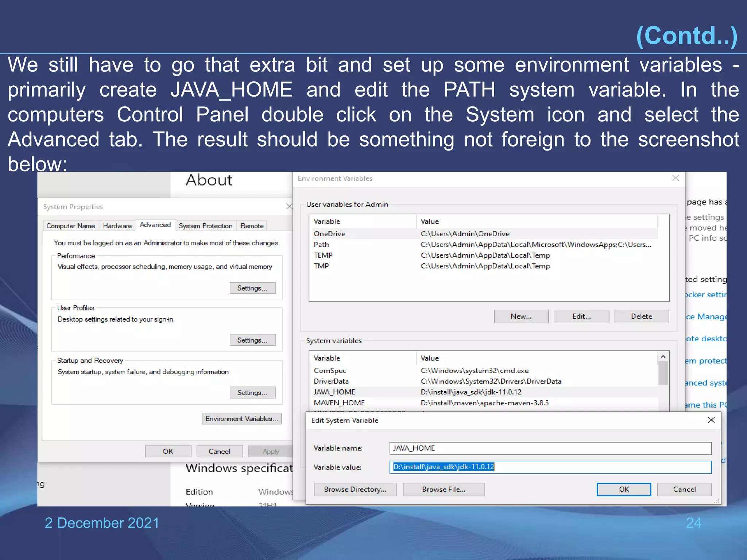Click Delete under user variables
Viewport: 747px width, 560px height.
click(x=642, y=316)
